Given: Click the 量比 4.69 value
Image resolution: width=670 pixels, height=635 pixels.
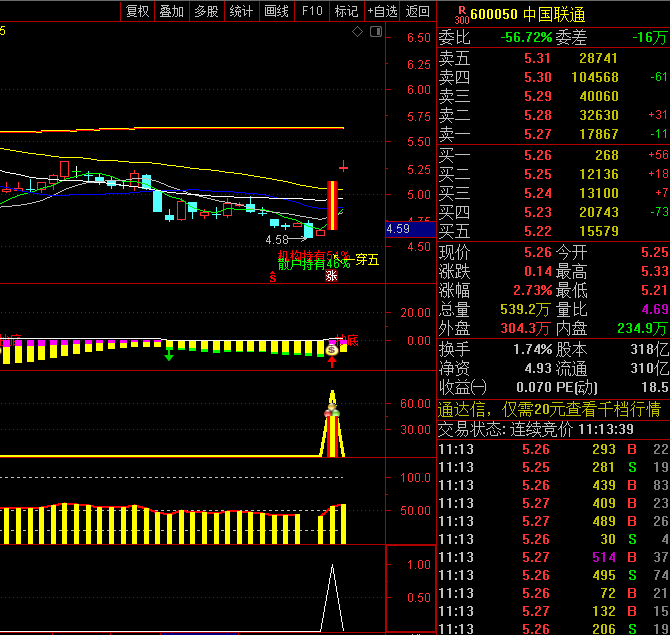Looking at the screenshot, I should pyautogui.click(x=654, y=309).
